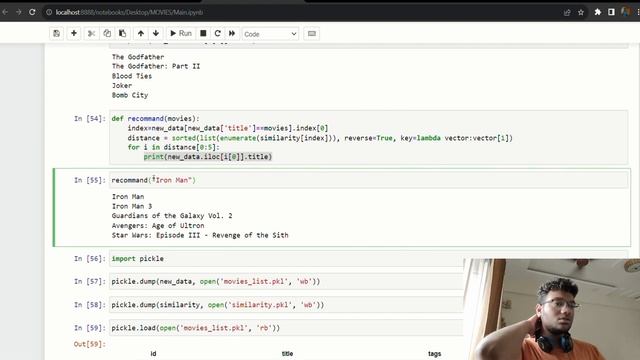Click the In [55] prompt label
Screen dimensions: 640x360
[90, 180]
